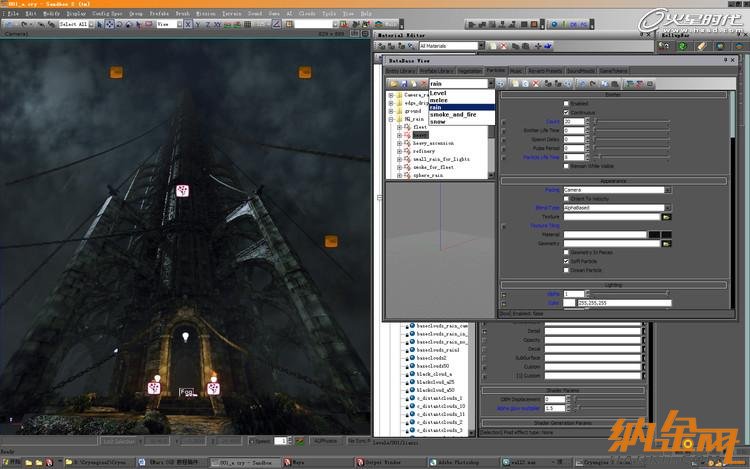Select snow in the library dropdown list
Viewport: 750px width, 469px height.
[x=438, y=121]
